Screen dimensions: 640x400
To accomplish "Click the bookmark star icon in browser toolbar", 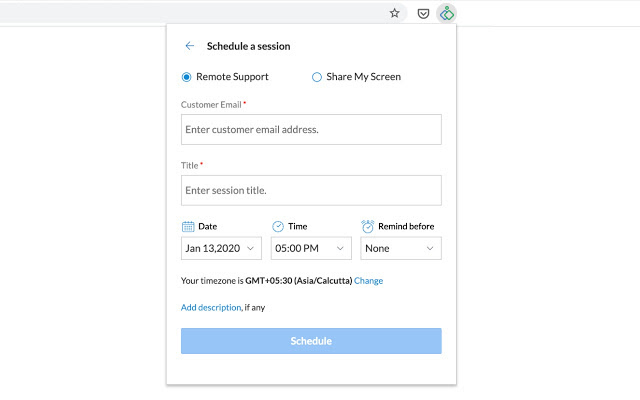I will click(395, 13).
